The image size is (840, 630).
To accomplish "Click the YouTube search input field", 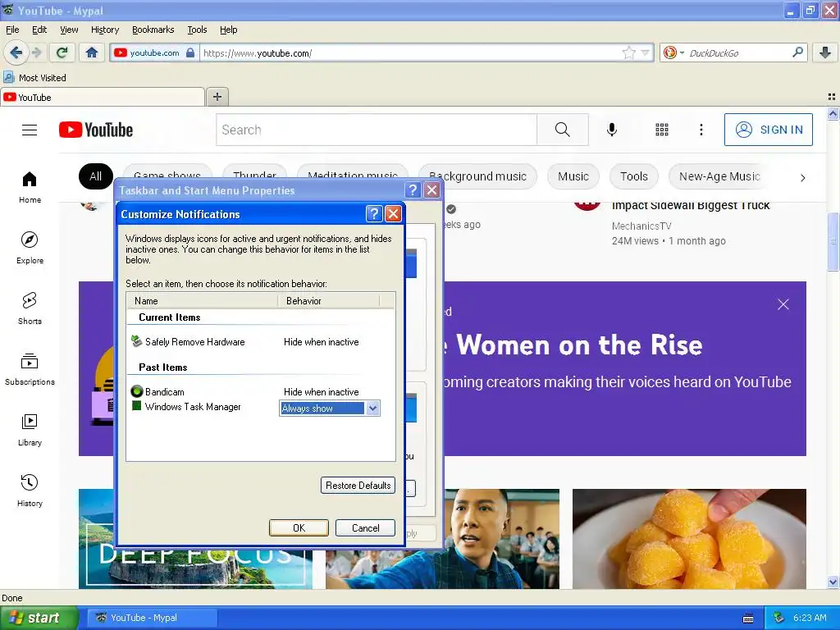I will [377, 130].
